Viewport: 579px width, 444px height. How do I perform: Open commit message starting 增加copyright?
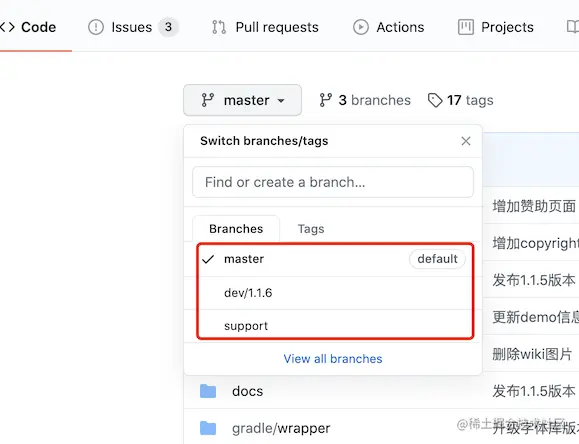(x=535, y=243)
